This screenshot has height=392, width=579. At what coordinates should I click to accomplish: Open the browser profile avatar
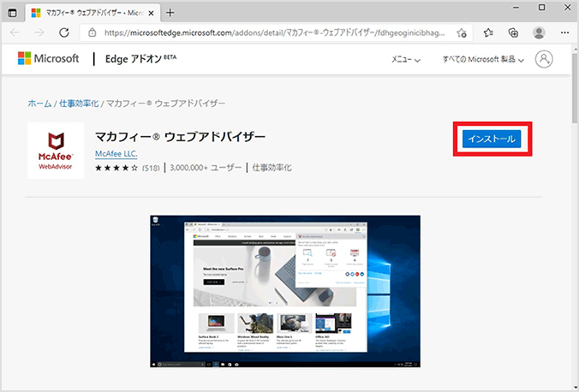click(539, 33)
